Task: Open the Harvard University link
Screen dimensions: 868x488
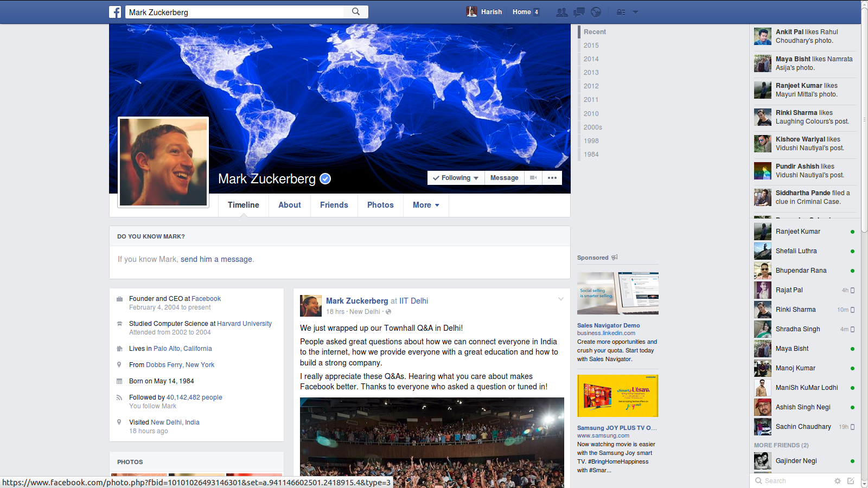Action: 244,323
